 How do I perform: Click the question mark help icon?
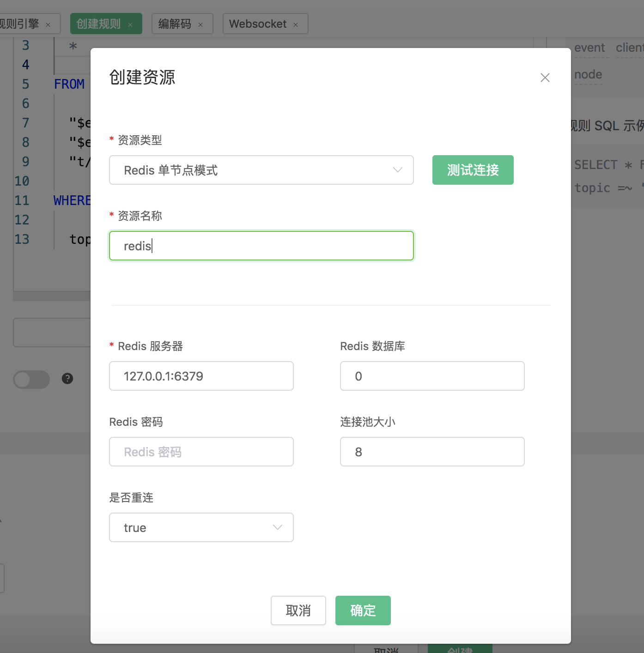(x=67, y=379)
